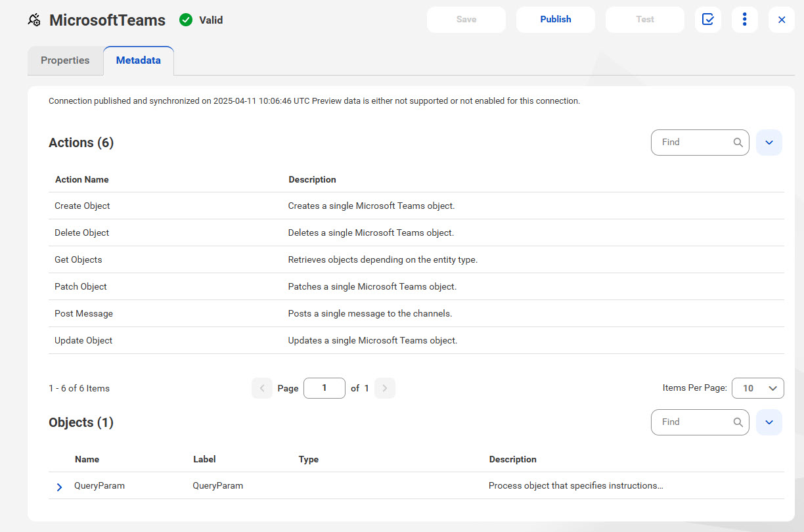Click the Actions (6) section heading
Image resolution: width=804 pixels, height=532 pixels.
coord(81,143)
